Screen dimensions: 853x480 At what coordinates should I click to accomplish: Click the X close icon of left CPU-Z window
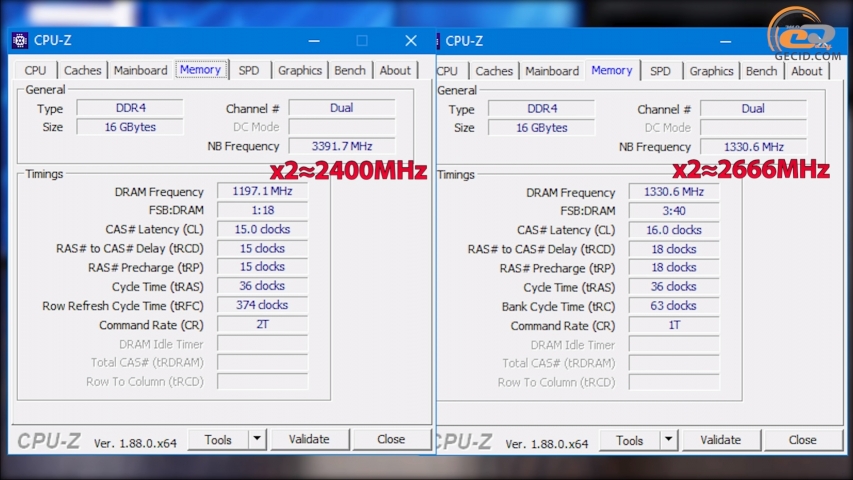tap(411, 41)
